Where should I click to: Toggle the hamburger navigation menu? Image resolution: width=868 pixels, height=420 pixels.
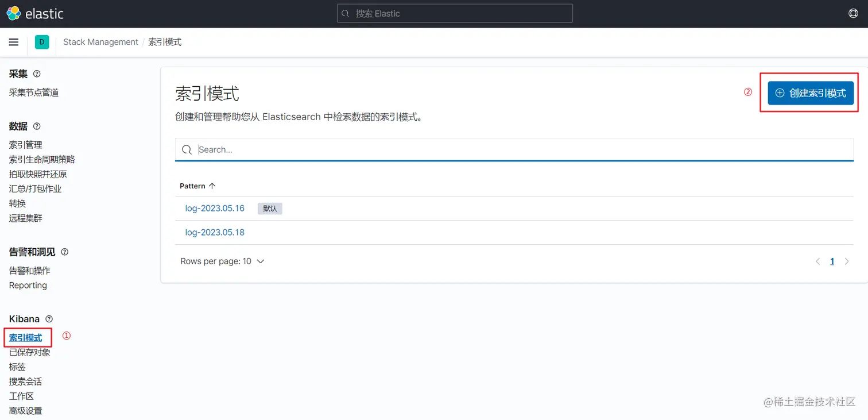pyautogui.click(x=14, y=42)
